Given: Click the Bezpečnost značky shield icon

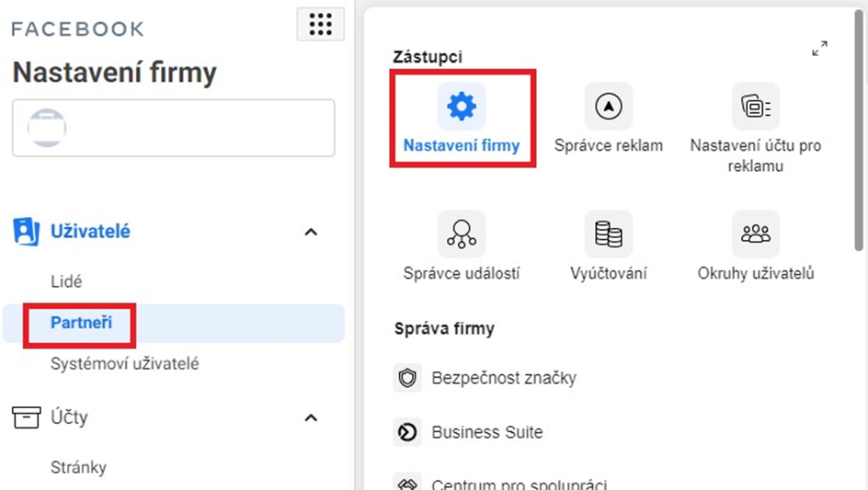Looking at the screenshot, I should coord(407,378).
